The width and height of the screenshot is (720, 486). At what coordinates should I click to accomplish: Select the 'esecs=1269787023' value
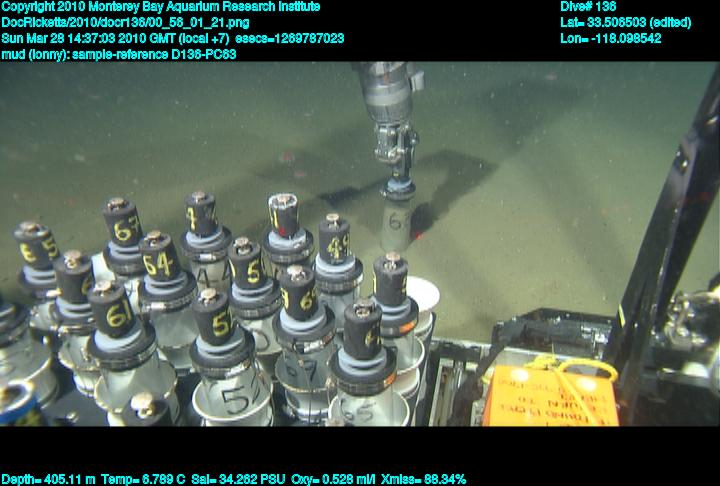point(288,38)
